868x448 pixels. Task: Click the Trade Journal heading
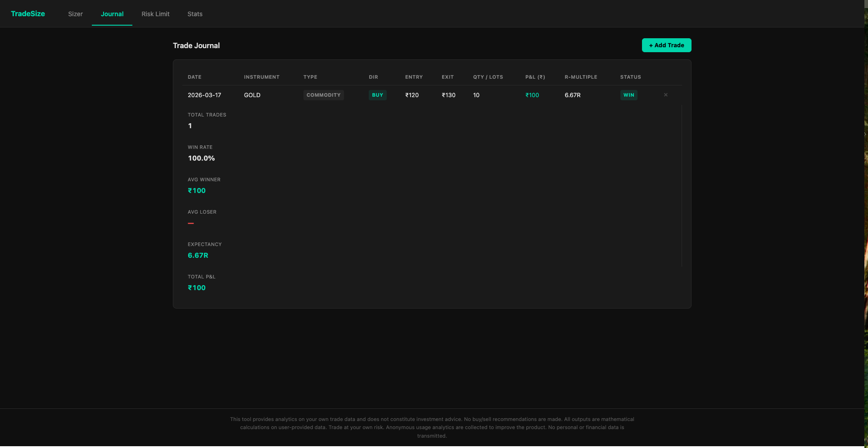point(196,45)
